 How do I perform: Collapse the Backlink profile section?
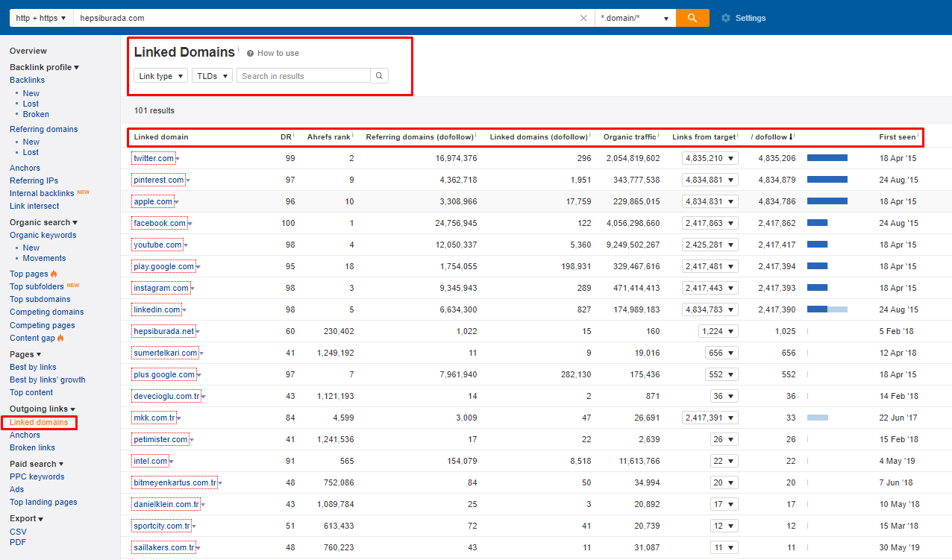coord(44,67)
